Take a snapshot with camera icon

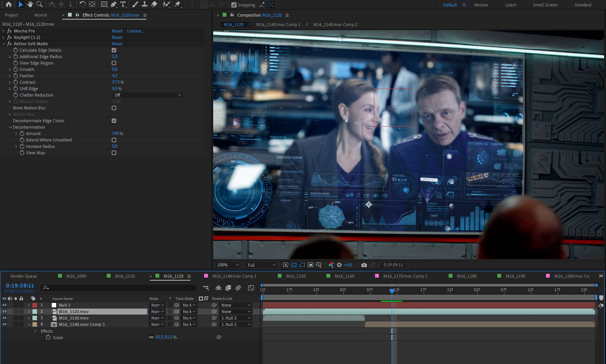364,265
